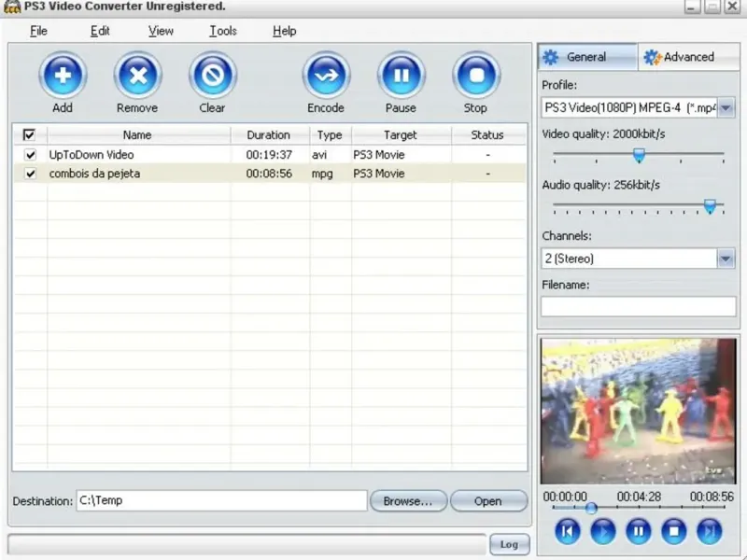The width and height of the screenshot is (747, 560).
Task: Jump to start with preview previous button
Action: [568, 531]
